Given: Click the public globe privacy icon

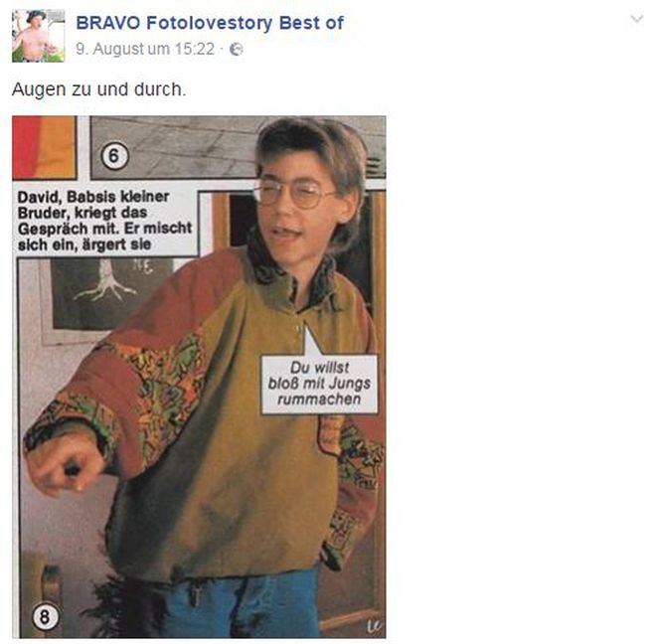Looking at the screenshot, I should click(237, 49).
